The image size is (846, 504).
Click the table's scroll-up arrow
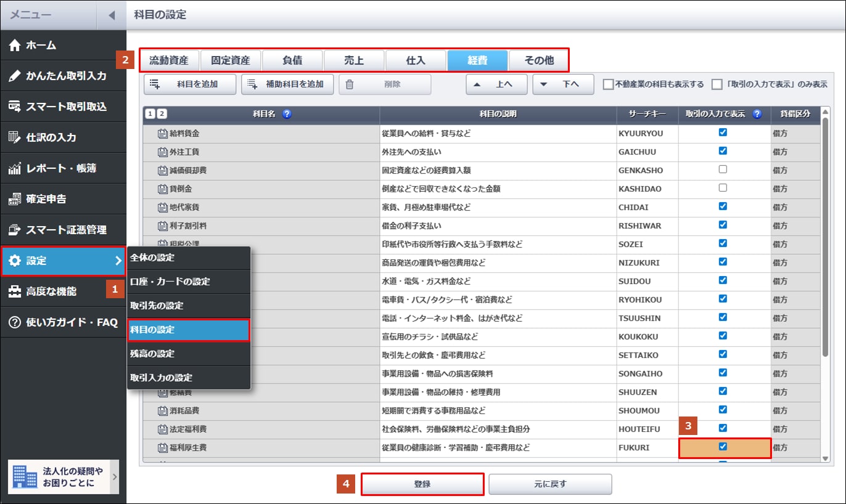coord(826,111)
